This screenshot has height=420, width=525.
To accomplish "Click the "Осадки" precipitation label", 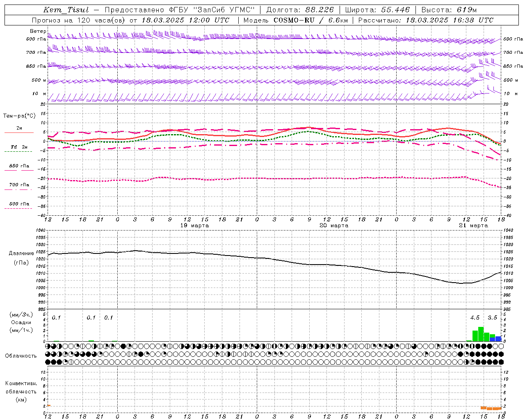I will click(21, 322).
